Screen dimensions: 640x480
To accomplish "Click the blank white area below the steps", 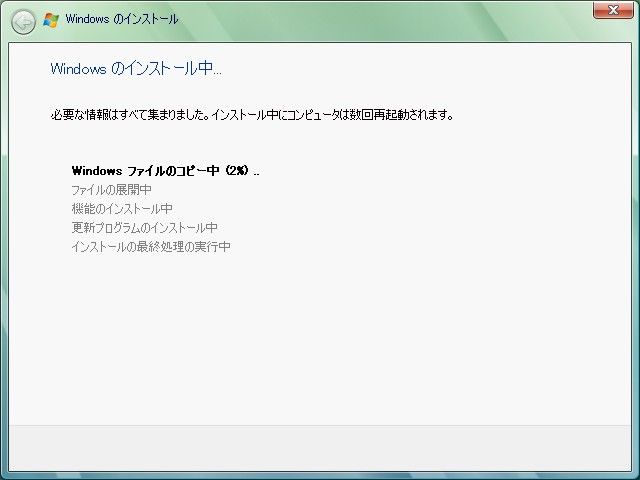I will click(320, 340).
